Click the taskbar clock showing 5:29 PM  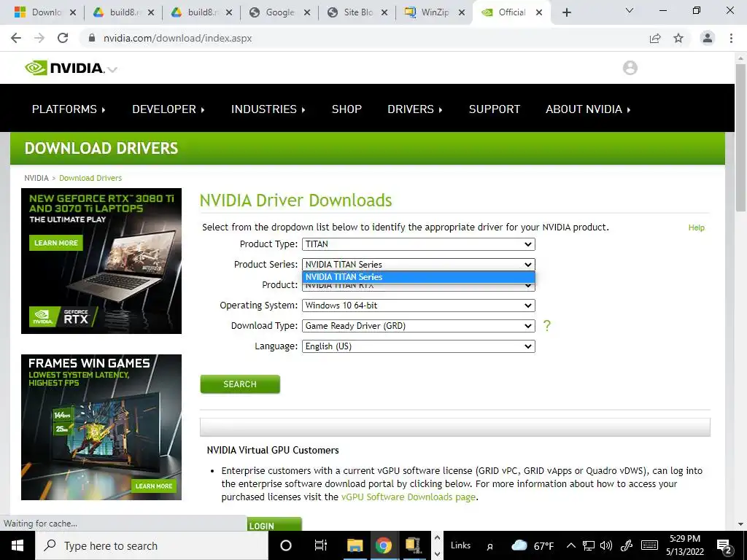coord(684,545)
